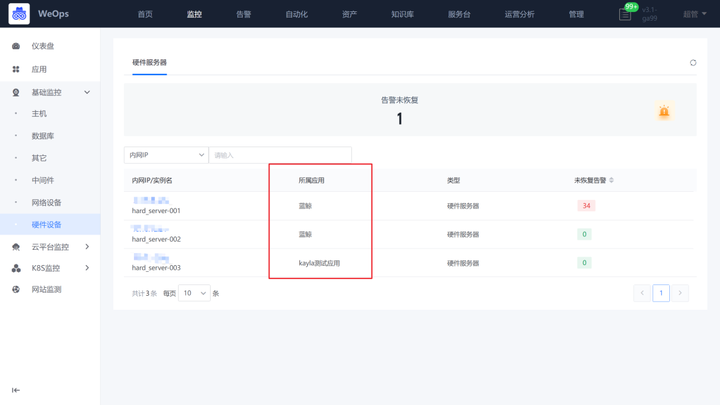Viewport: 720px width, 405px height.
Task: Open the 资产 top menu
Action: (x=349, y=14)
